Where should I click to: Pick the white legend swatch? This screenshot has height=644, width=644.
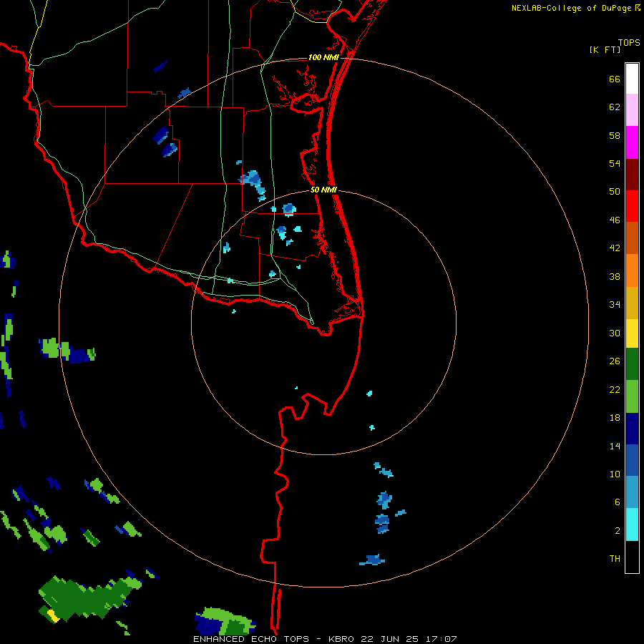point(632,79)
